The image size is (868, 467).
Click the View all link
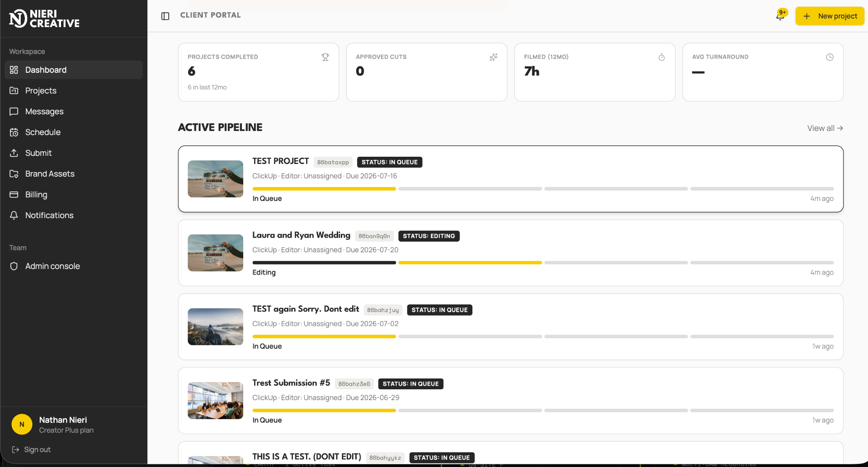[x=825, y=128]
